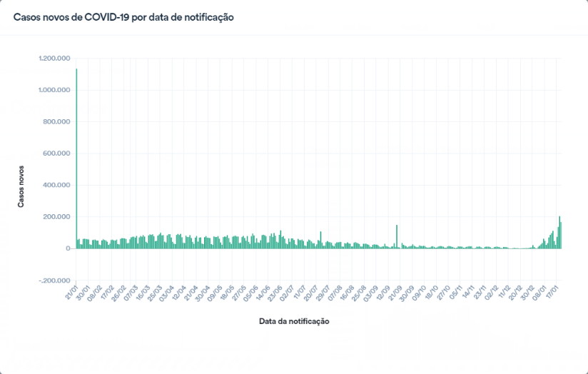The height and width of the screenshot is (374, 588).
Task: Click the 1.200.000 y-axis label
Action: [x=55, y=59]
